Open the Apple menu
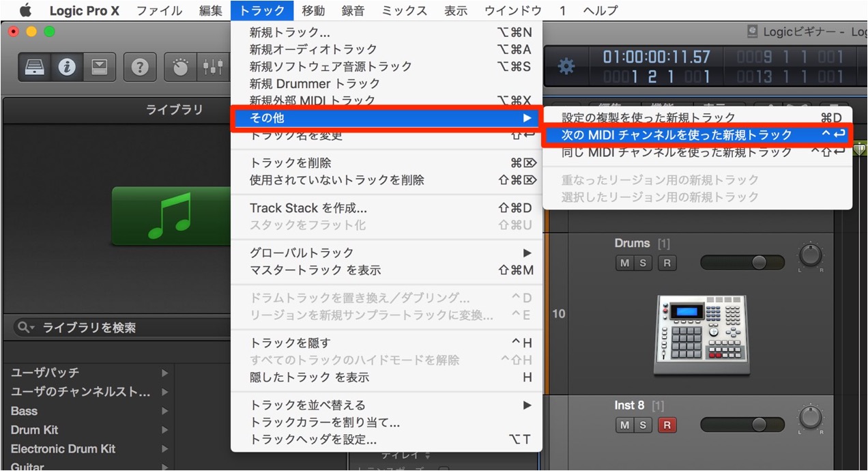Viewport: 868px width, 471px height. [25, 10]
